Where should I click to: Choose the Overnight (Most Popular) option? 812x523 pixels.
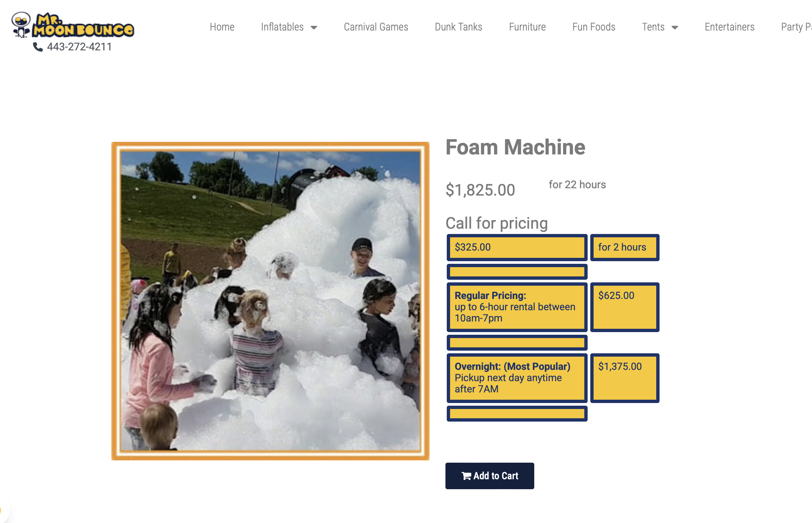pyautogui.click(x=517, y=378)
